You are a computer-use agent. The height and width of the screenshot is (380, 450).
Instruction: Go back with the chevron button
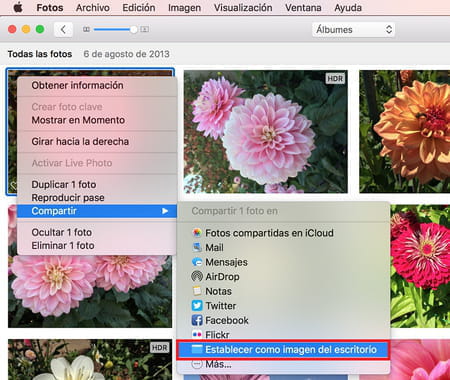click(63, 30)
